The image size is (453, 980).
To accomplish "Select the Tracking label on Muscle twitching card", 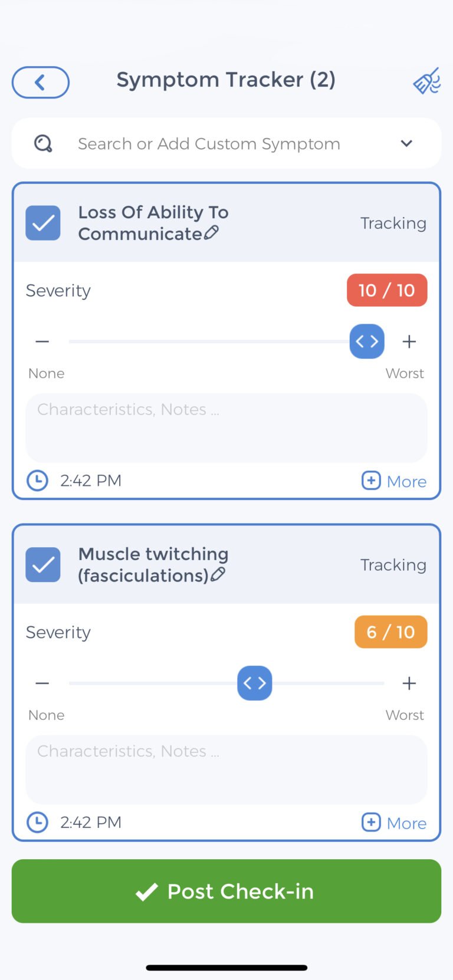I will [393, 564].
